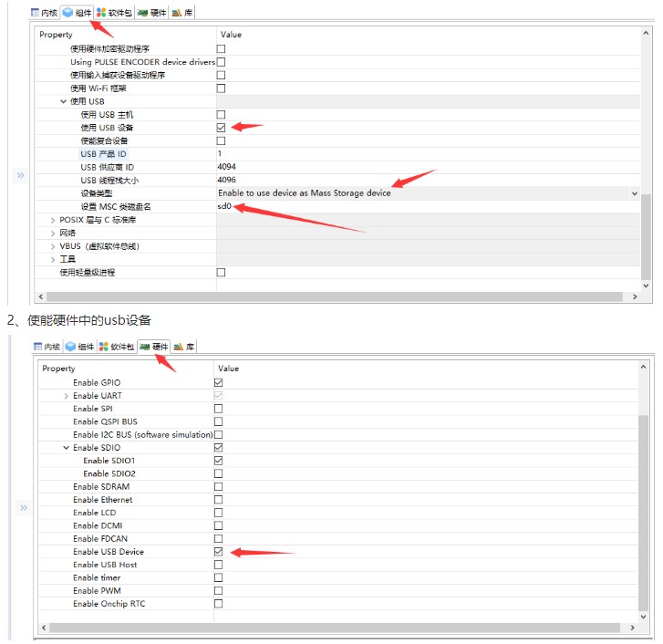
Task: Check the Enable DCMI checkbox
Action: pos(218,525)
